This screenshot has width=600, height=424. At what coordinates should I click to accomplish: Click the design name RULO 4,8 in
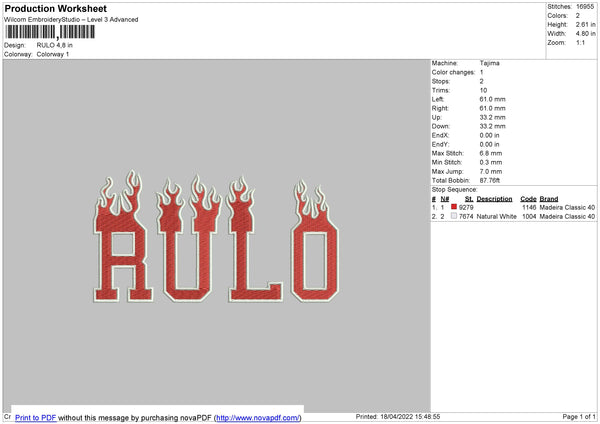pos(54,45)
